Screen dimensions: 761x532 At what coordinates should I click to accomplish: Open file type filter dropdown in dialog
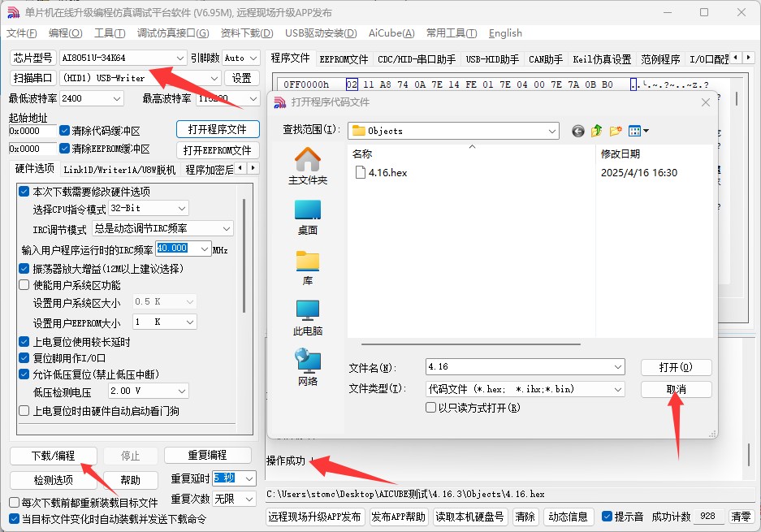pyautogui.click(x=525, y=389)
